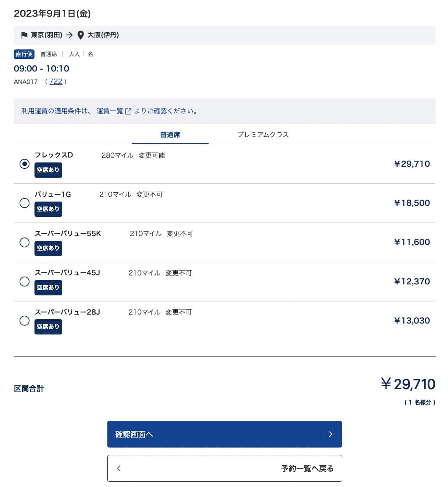Image resolution: width=448 pixels, height=487 pixels.
Task: Choose the スーパーバリュー45J fare radio
Action: tap(25, 282)
